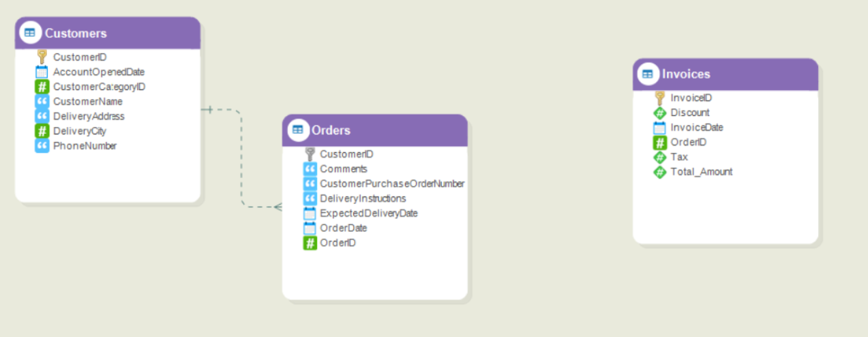
Task: Click the quote icon beside CustomerName
Action: tap(42, 102)
